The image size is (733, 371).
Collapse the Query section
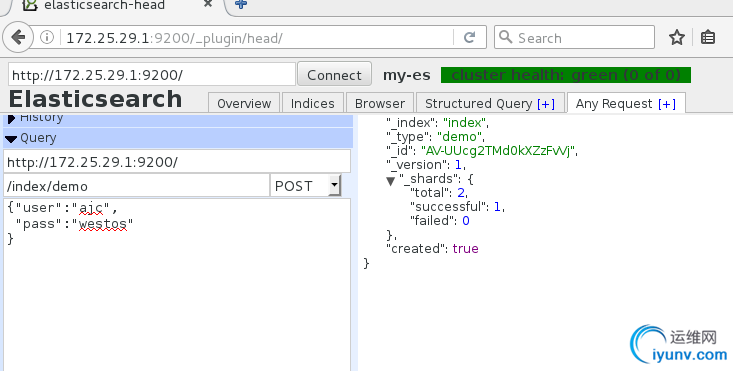pyautogui.click(x=178, y=138)
